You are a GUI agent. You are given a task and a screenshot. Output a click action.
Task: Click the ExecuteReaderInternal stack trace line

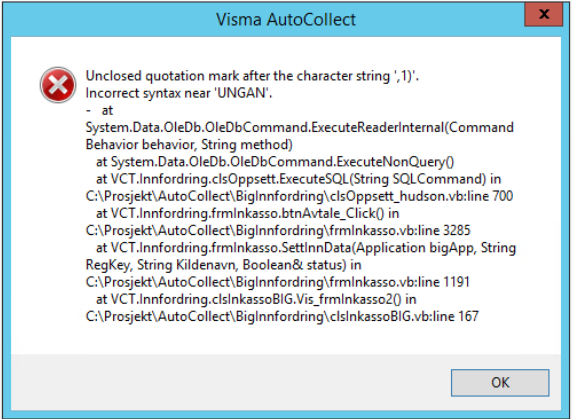click(x=299, y=128)
